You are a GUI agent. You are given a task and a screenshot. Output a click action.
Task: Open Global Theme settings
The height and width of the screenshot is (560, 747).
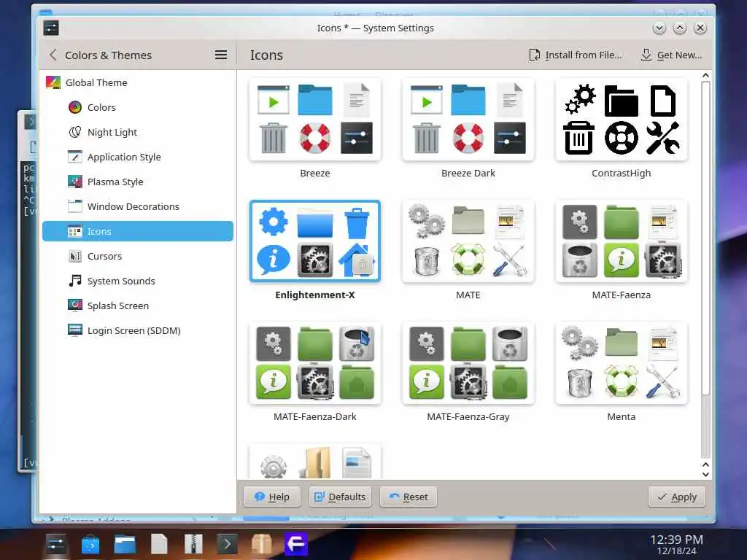pos(138,83)
